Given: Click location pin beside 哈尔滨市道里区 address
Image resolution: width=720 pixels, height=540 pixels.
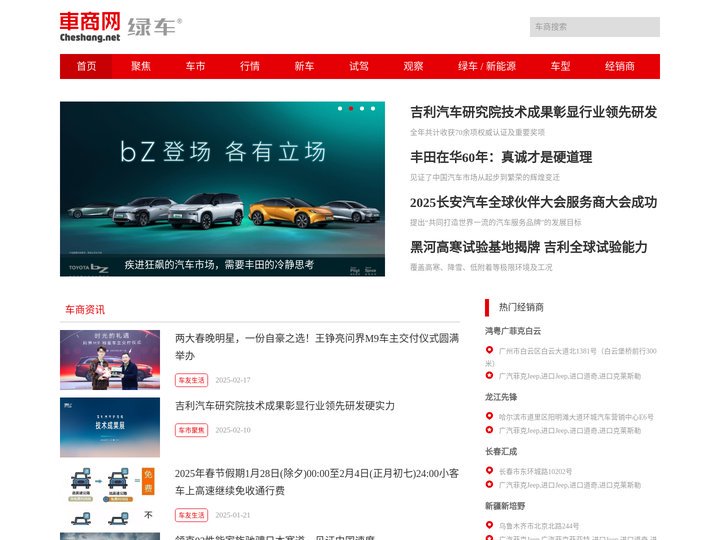Looking at the screenshot, I should (489, 416).
